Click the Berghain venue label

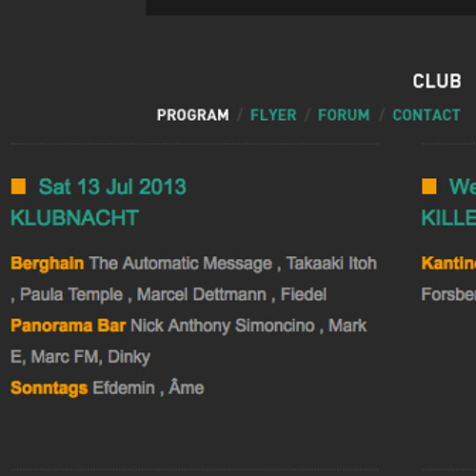[x=48, y=264]
